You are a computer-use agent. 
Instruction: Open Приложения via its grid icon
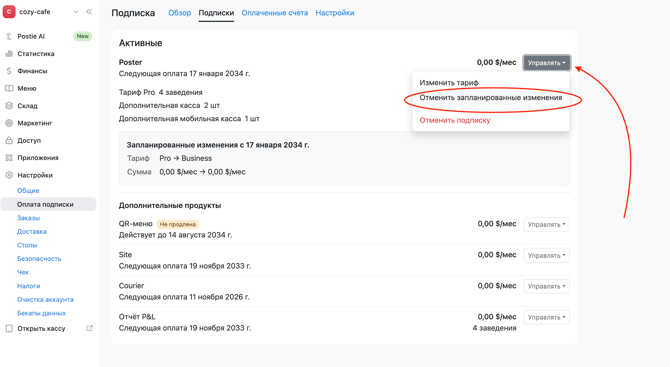9,158
